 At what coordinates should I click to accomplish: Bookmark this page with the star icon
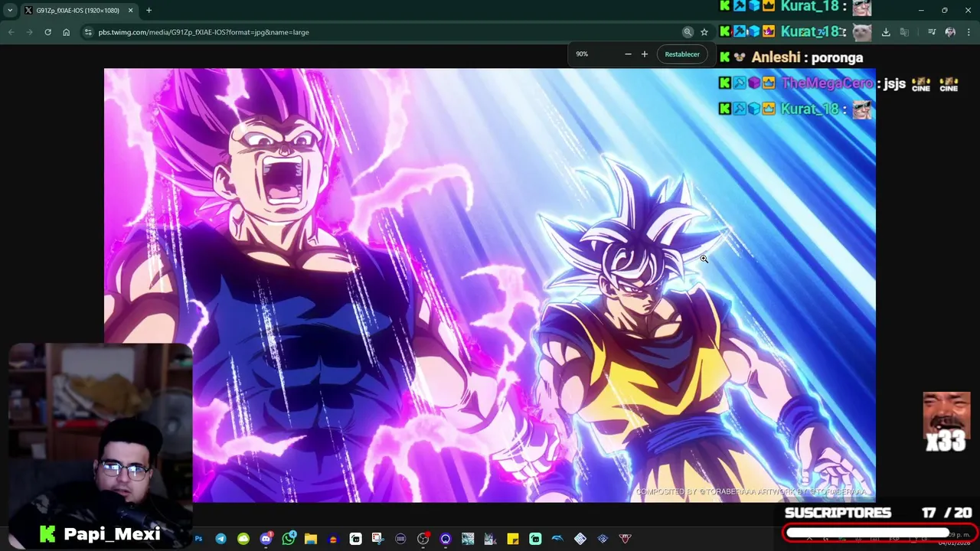pos(704,32)
